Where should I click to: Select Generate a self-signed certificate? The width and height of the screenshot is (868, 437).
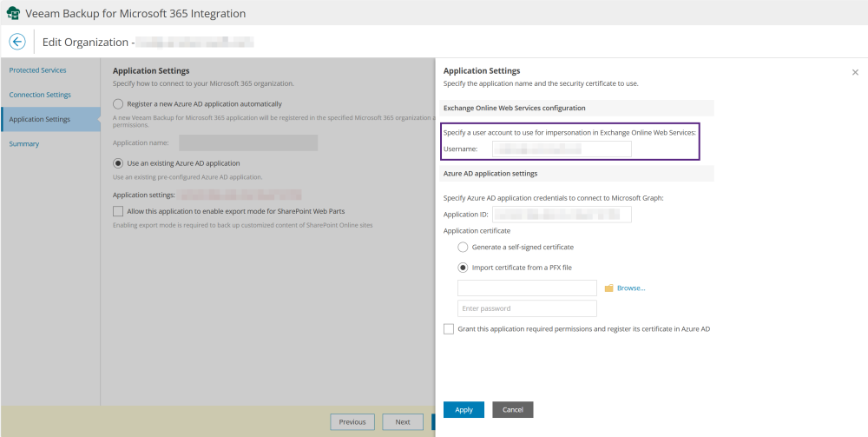tap(463, 247)
